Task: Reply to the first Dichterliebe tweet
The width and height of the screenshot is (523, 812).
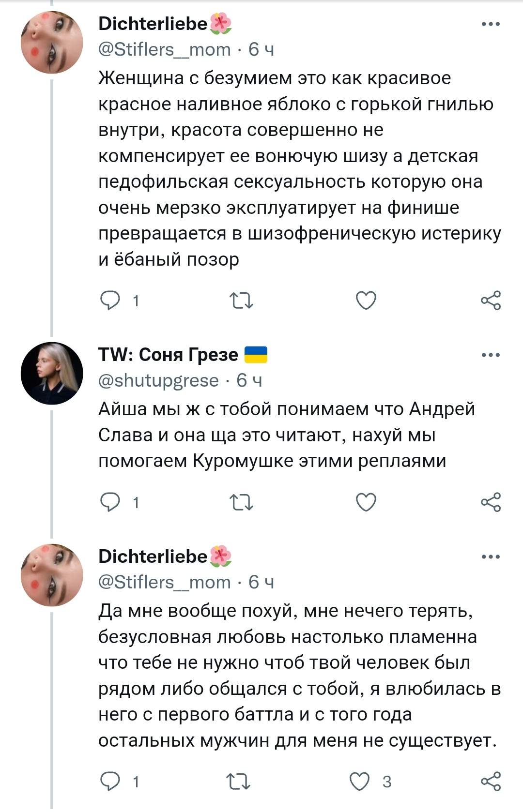Action: click(110, 301)
